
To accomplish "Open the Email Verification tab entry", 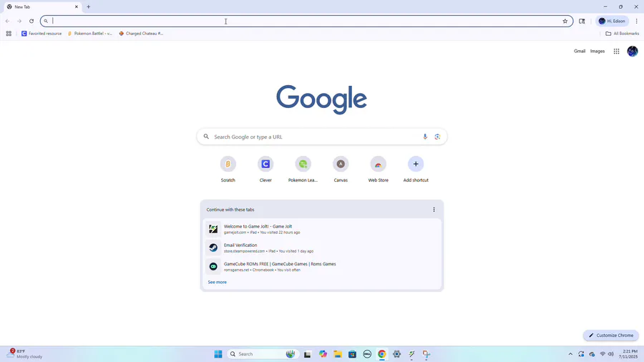I will click(321, 248).
